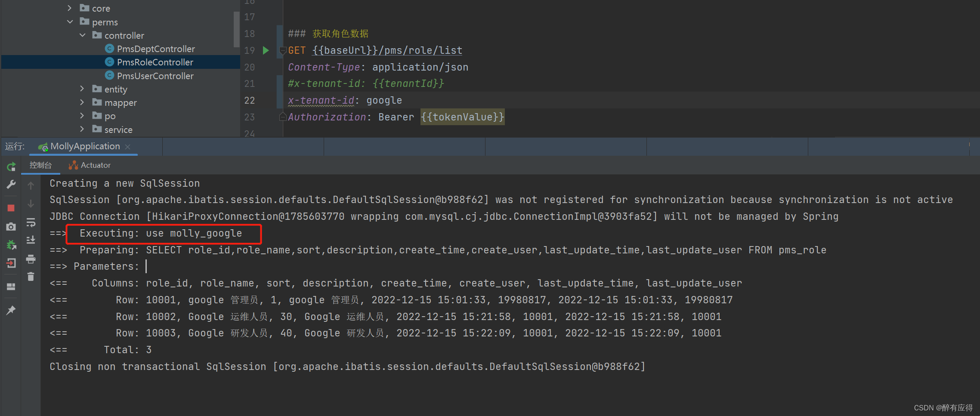Screen dimensions: 980x416
Task: Click the 'Closing non transactional SqlSession' line
Action: click(348, 367)
